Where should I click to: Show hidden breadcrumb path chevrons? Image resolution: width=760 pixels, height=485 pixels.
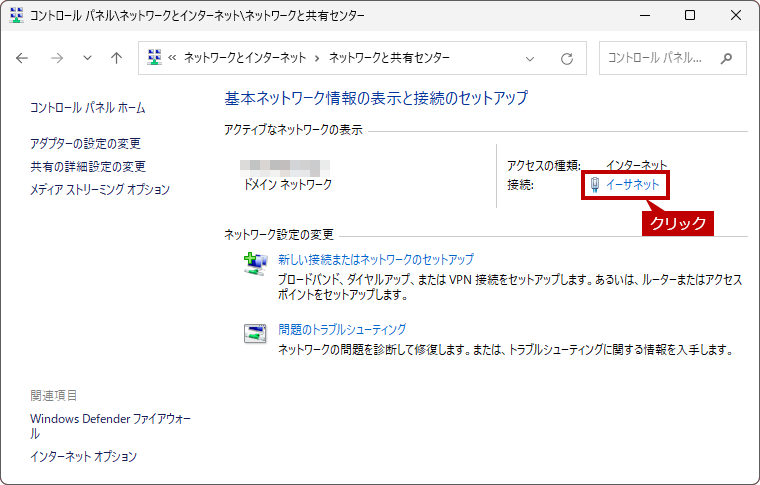172,58
